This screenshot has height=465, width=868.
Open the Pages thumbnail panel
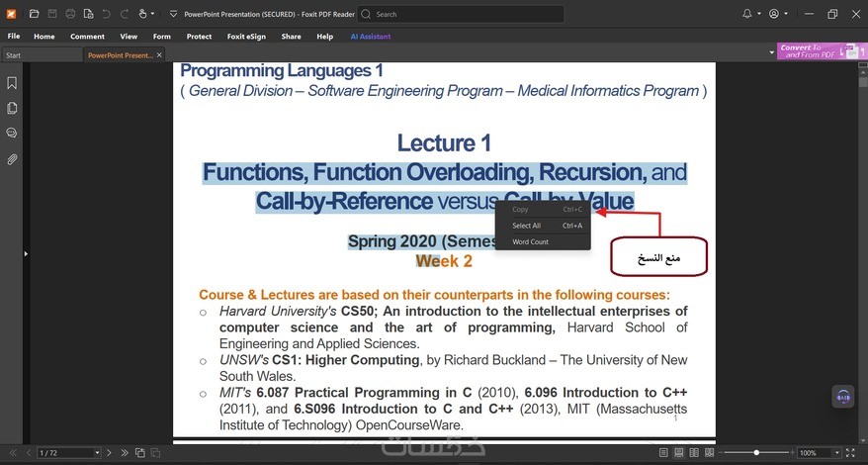[12, 108]
